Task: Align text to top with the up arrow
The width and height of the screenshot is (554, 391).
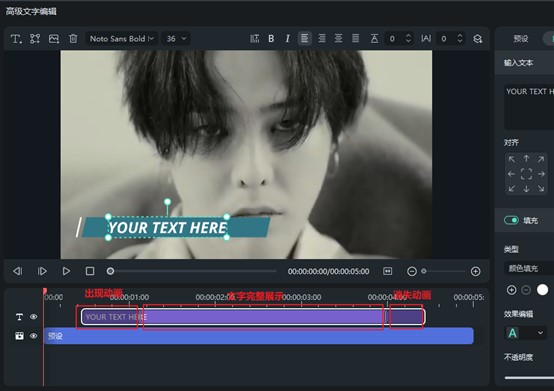Action: [x=526, y=159]
